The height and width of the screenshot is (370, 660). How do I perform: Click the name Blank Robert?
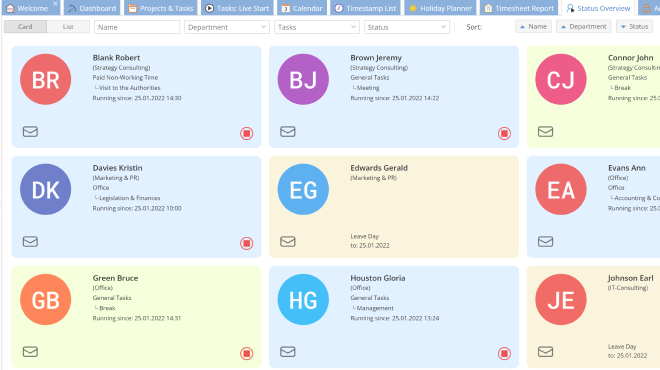tap(116, 58)
